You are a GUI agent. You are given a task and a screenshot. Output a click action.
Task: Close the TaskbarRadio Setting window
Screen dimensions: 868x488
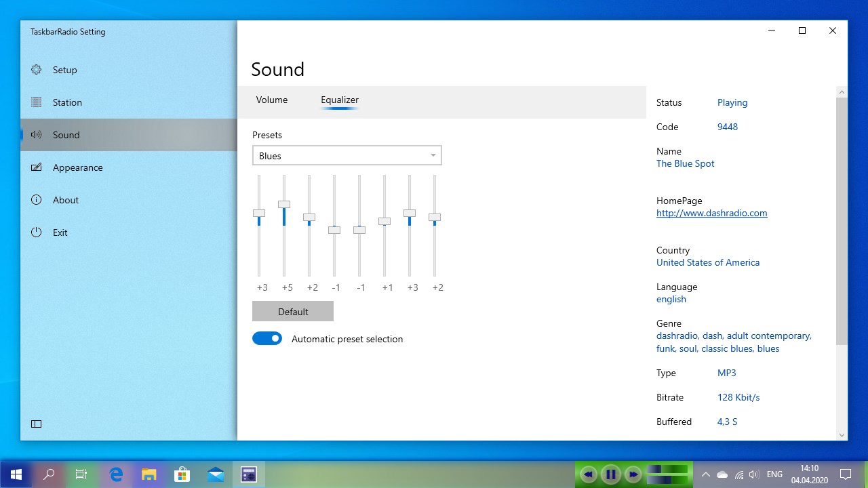833,30
